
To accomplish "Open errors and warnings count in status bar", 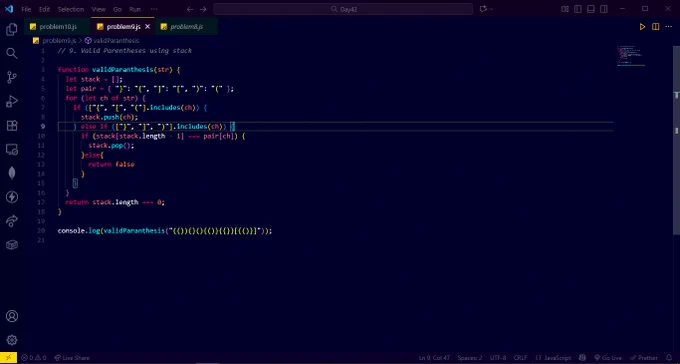I will [34, 358].
